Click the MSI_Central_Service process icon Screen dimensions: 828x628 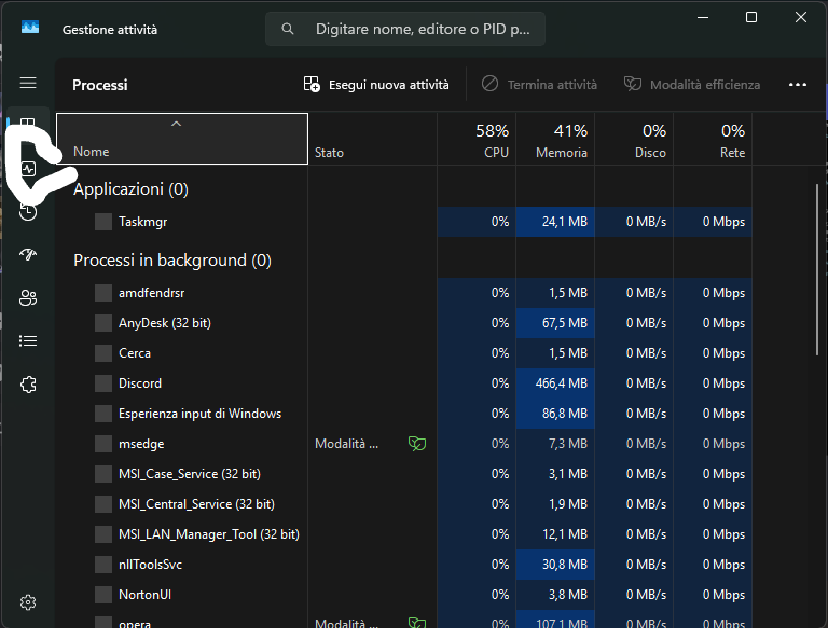click(x=104, y=504)
